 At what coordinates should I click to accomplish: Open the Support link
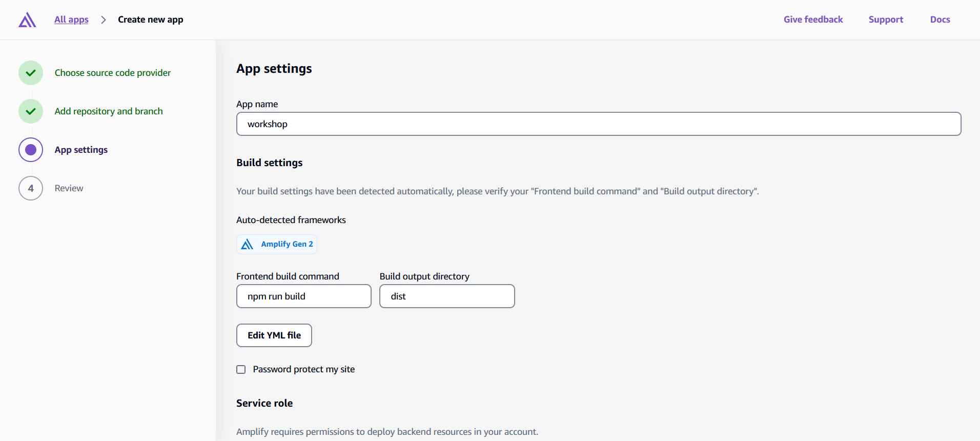[x=886, y=19]
